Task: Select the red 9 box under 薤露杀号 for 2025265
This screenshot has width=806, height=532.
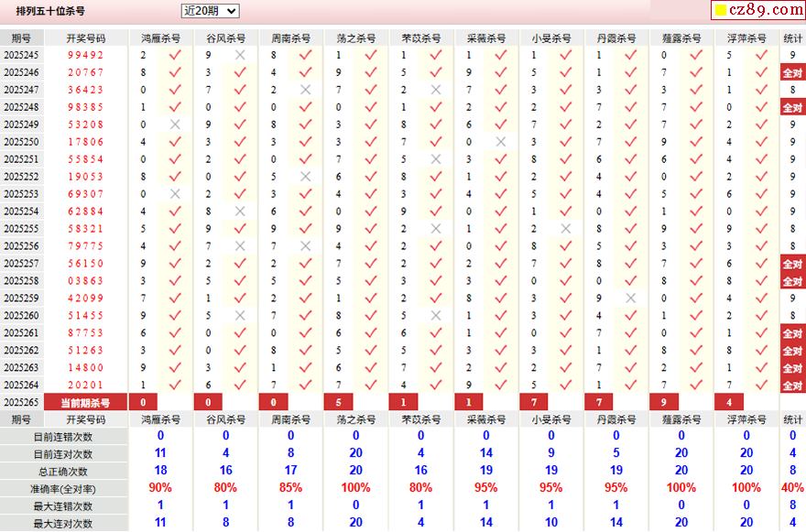Action: coord(664,402)
